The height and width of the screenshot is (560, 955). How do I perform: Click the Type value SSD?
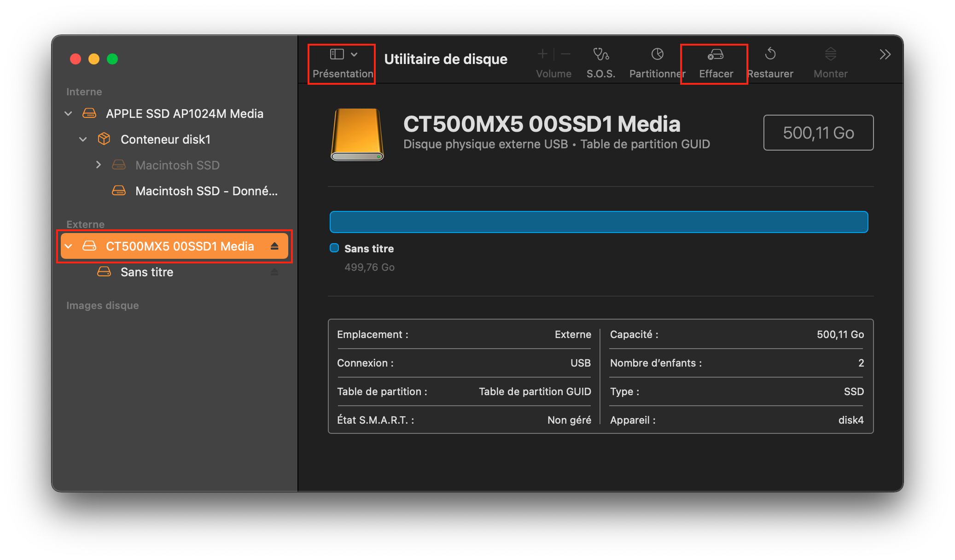[x=854, y=391]
